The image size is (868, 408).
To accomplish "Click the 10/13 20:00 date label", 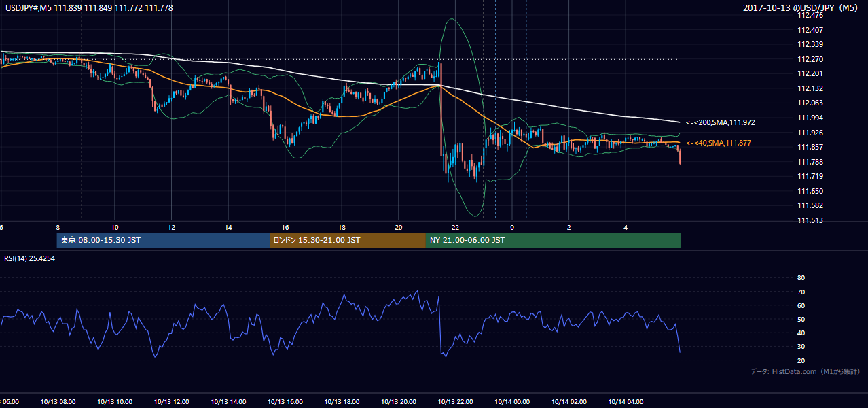I will coord(399,402).
